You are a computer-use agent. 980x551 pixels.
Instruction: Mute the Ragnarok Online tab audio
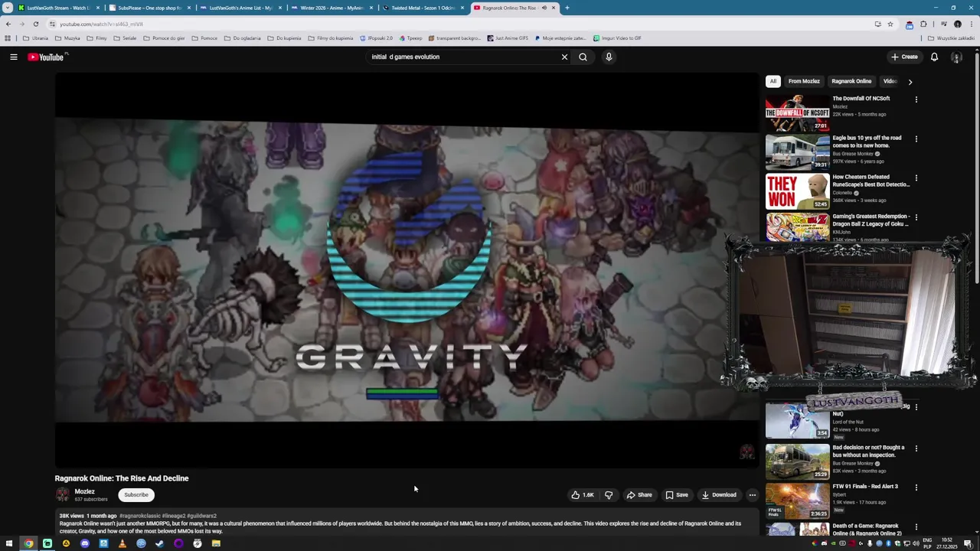tap(544, 8)
